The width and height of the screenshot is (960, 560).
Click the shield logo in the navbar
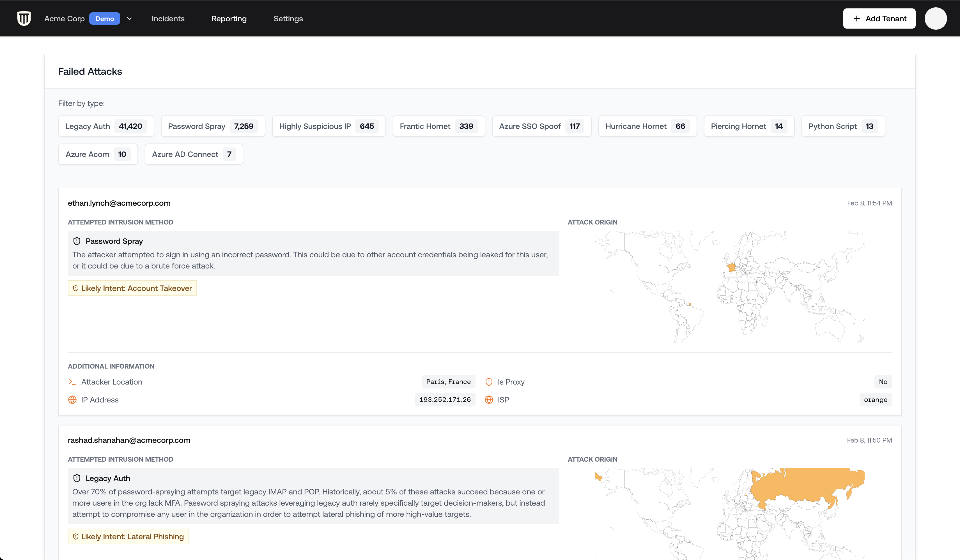click(24, 18)
